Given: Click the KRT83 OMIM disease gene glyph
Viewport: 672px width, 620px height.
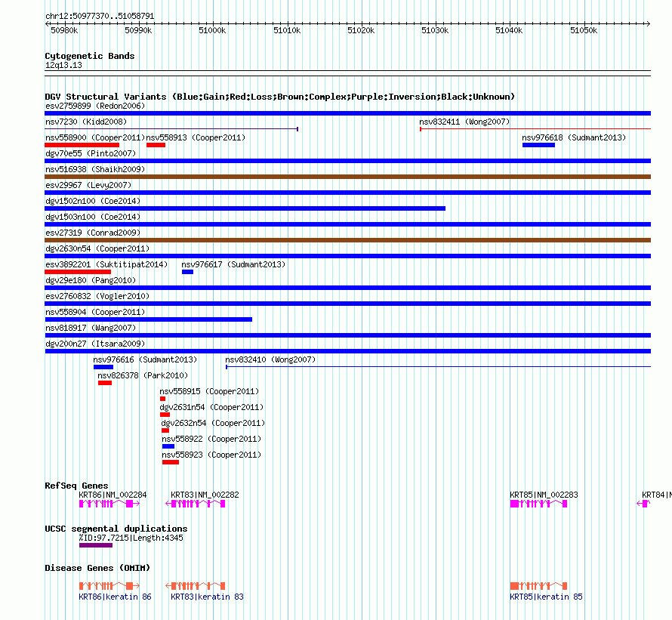Looking at the screenshot, I should pos(196,586).
